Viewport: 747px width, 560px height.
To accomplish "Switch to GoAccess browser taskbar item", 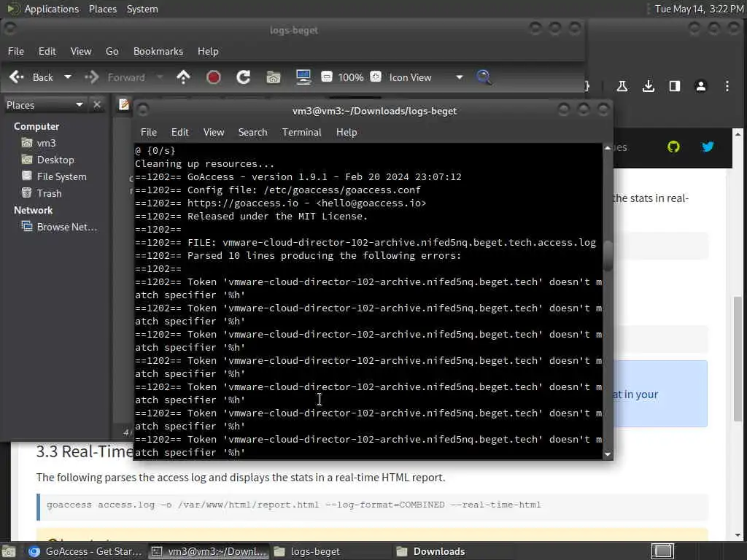I will coord(85,551).
